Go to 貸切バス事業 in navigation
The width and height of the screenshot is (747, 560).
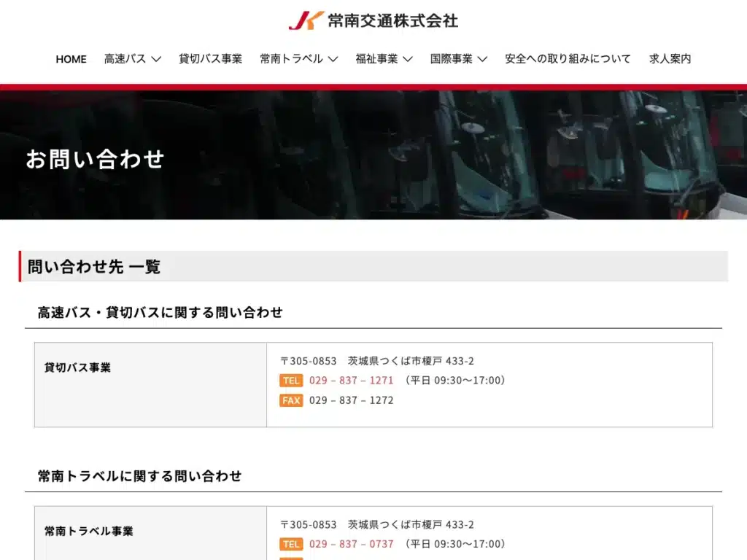tap(211, 58)
